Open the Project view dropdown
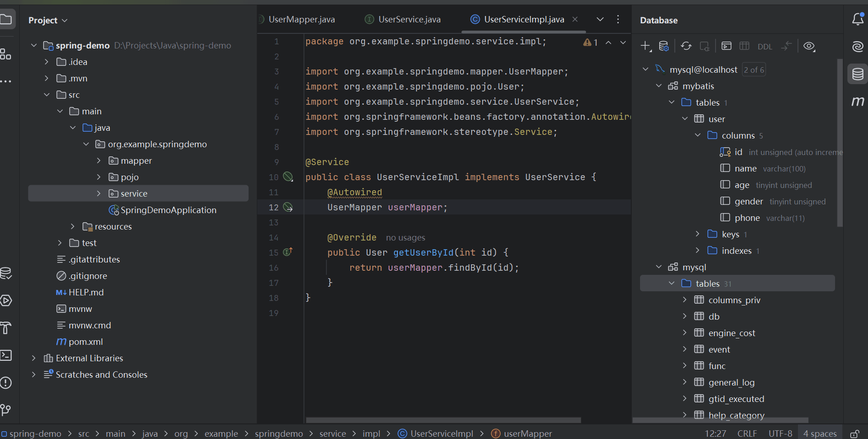Viewport: 868px width, 439px height. [48, 20]
